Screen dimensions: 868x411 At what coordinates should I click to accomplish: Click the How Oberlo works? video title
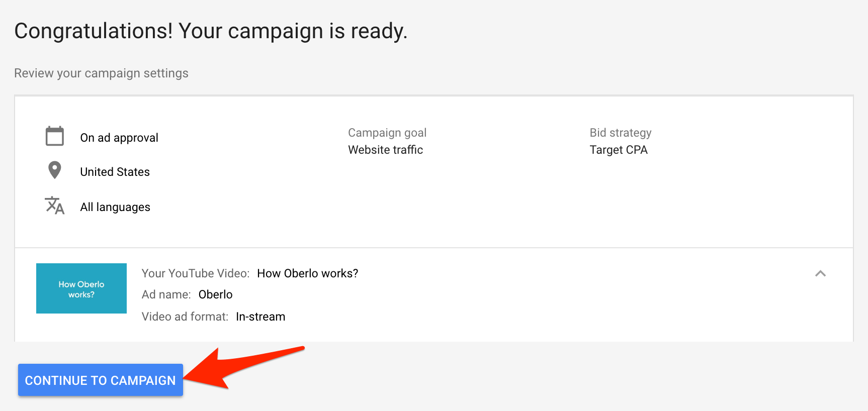pyautogui.click(x=308, y=273)
